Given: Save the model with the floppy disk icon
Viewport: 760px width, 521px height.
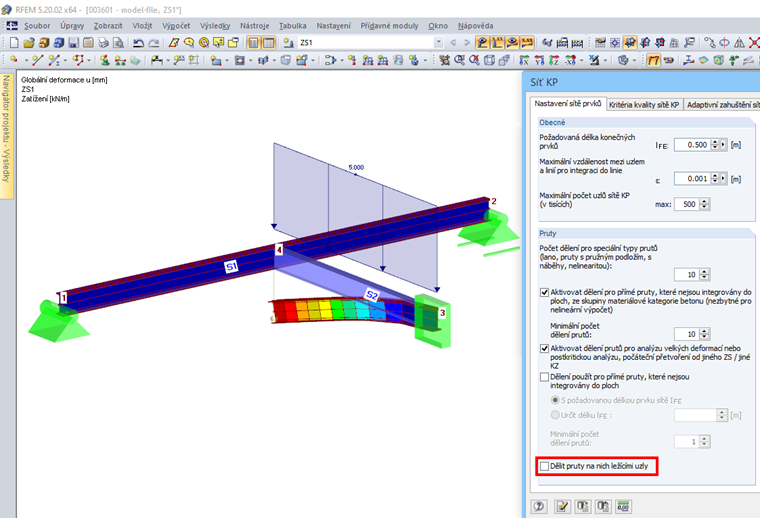Looking at the screenshot, I should pos(73,43).
